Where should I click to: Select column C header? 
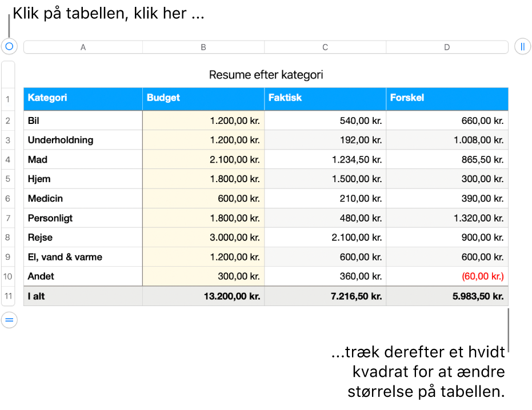(325, 47)
